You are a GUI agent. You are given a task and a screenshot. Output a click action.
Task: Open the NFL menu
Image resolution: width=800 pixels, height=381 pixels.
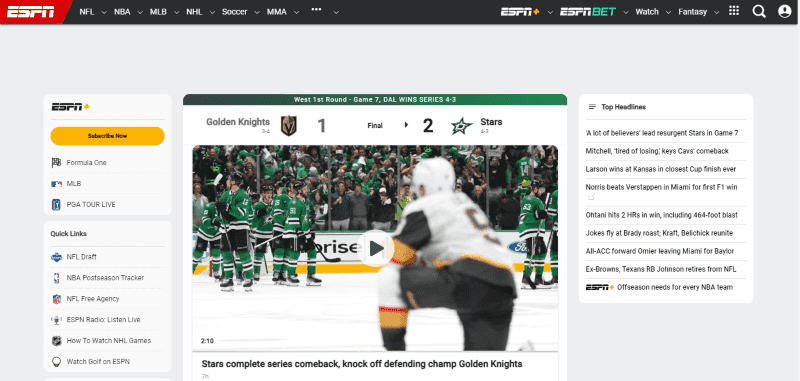(87, 12)
